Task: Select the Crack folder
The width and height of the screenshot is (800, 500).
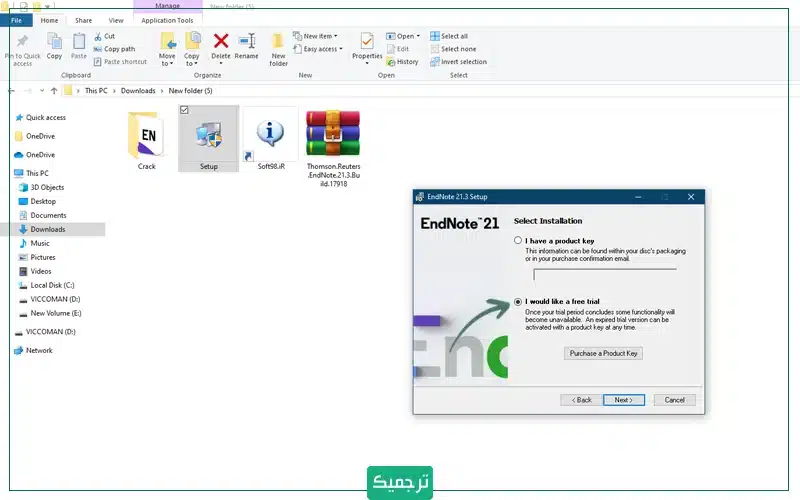Action: tap(146, 141)
